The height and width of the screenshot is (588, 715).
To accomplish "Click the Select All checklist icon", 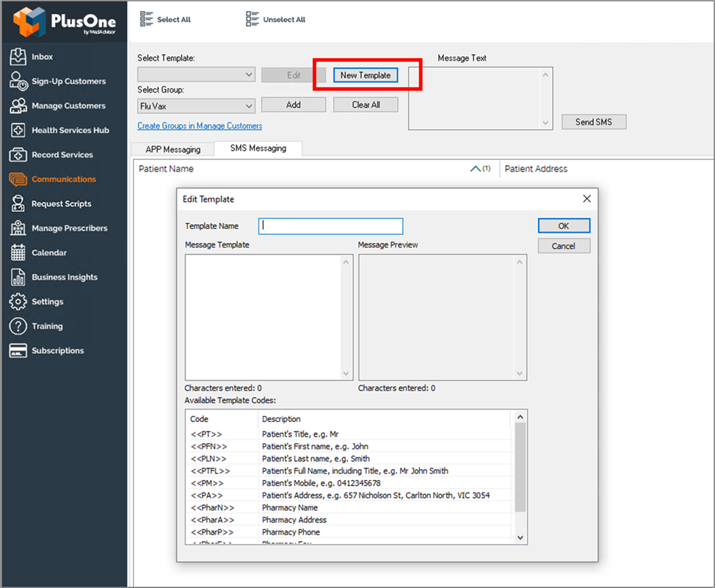I will pos(146,18).
